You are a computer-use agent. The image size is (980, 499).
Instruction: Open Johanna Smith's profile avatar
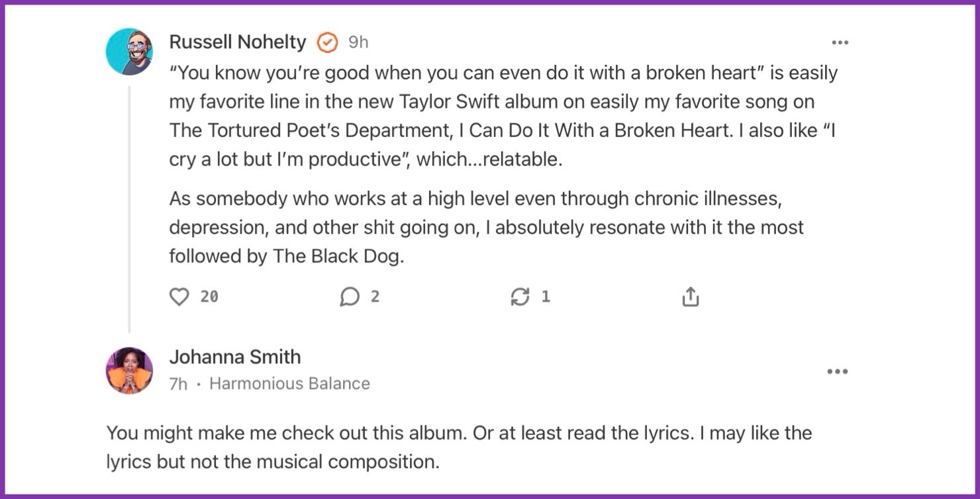129,370
